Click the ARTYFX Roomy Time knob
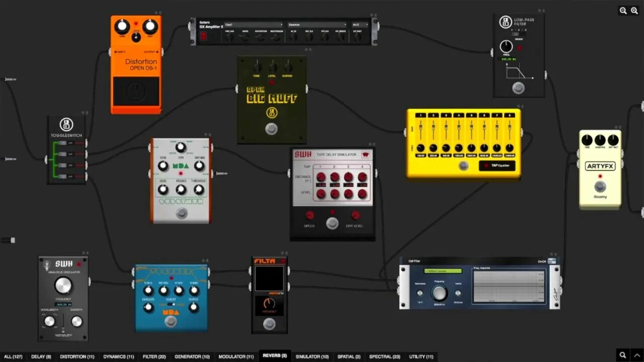The width and height of the screenshot is (644, 362). click(587, 140)
